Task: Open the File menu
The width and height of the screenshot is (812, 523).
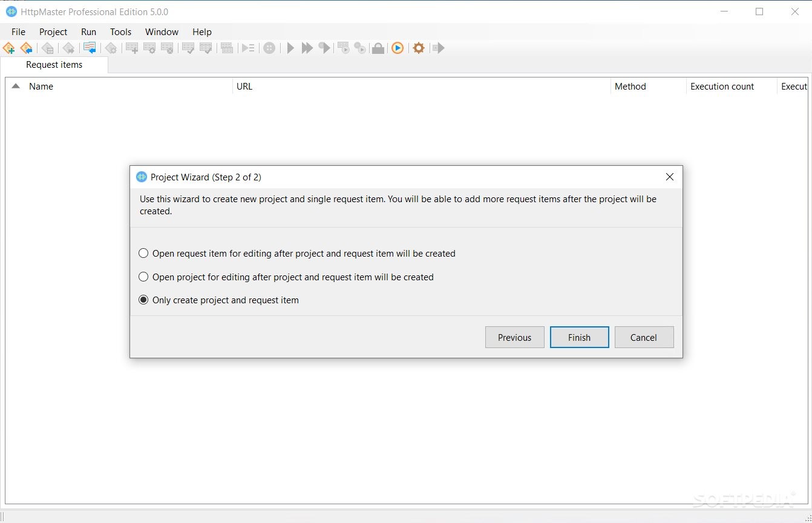Action: (18, 32)
